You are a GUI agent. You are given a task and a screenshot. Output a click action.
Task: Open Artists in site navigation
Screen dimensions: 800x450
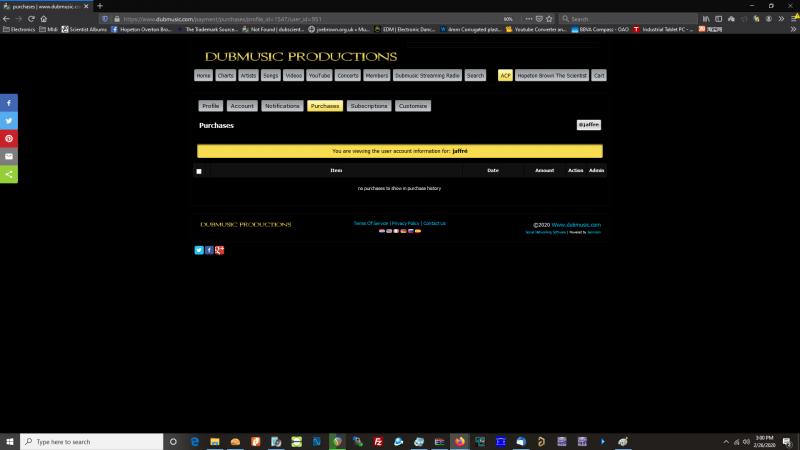pos(248,76)
